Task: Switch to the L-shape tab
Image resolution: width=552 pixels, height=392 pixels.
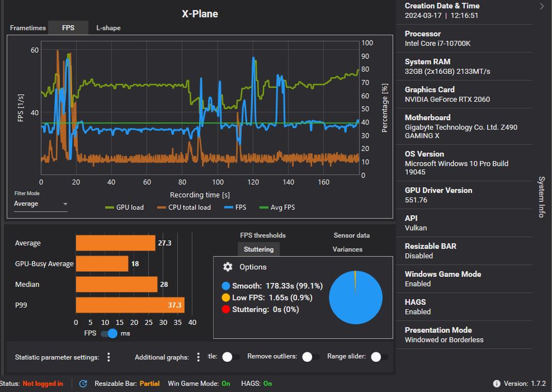Action: click(x=108, y=28)
